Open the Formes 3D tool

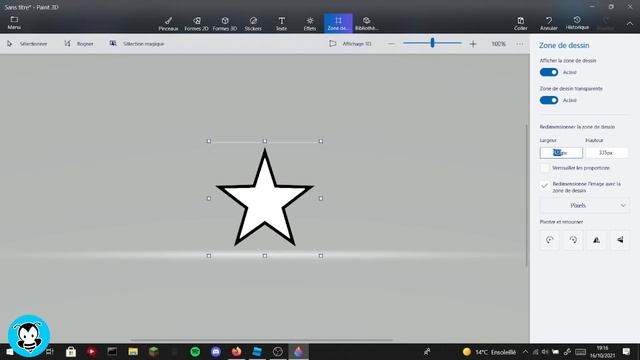(x=225, y=24)
